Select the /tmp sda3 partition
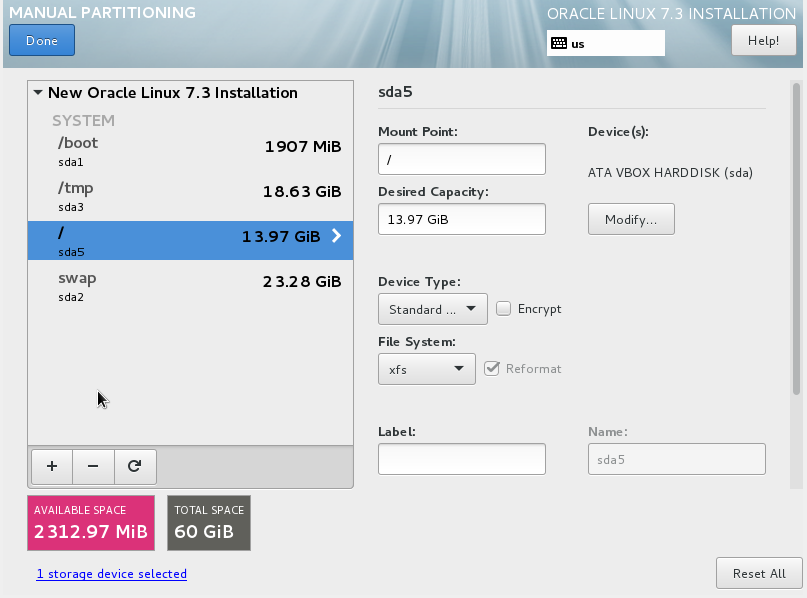807x598 pixels. (x=190, y=196)
